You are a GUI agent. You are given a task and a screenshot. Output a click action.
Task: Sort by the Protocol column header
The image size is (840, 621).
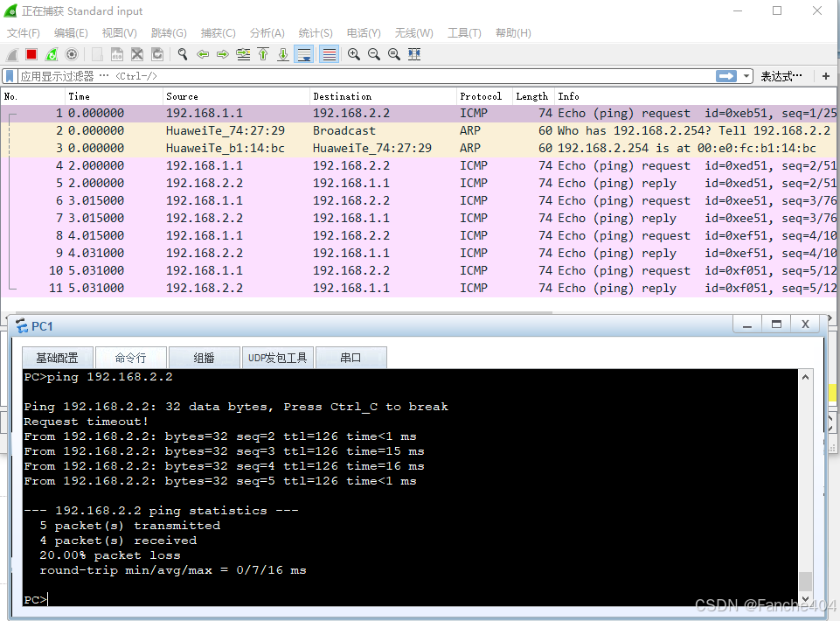click(x=485, y=96)
